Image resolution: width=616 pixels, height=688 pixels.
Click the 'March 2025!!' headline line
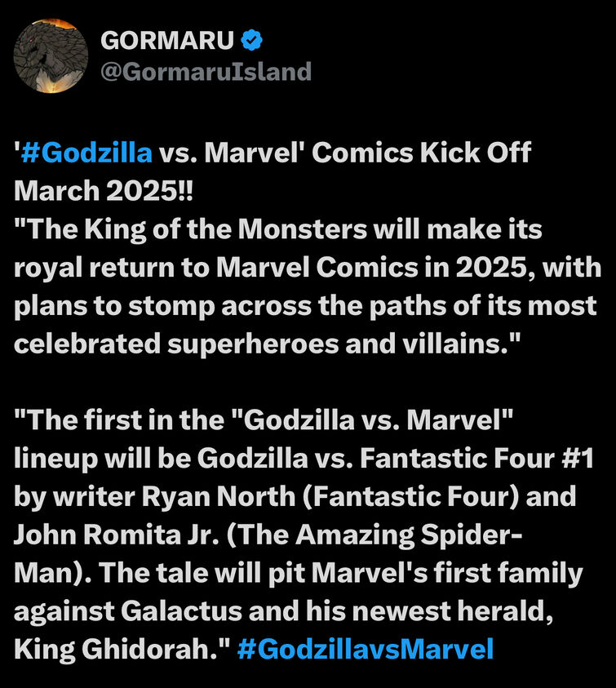pos(104,191)
